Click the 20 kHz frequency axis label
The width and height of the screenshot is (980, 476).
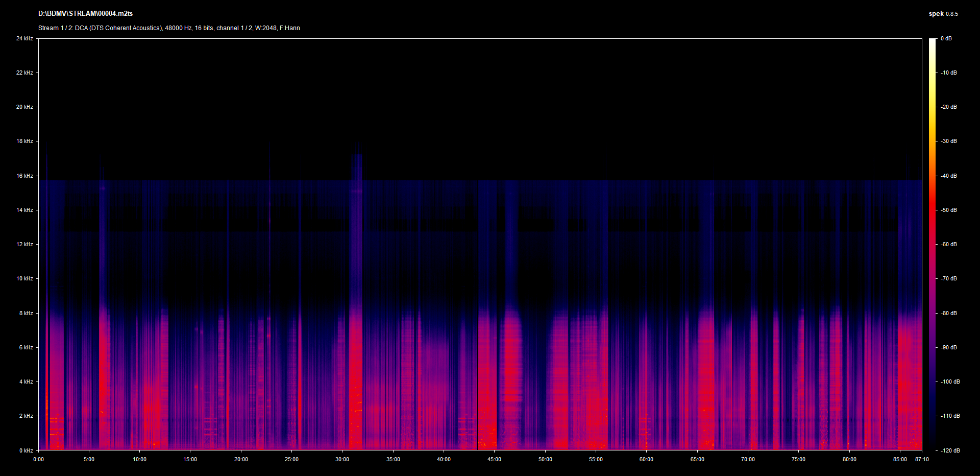[24, 107]
